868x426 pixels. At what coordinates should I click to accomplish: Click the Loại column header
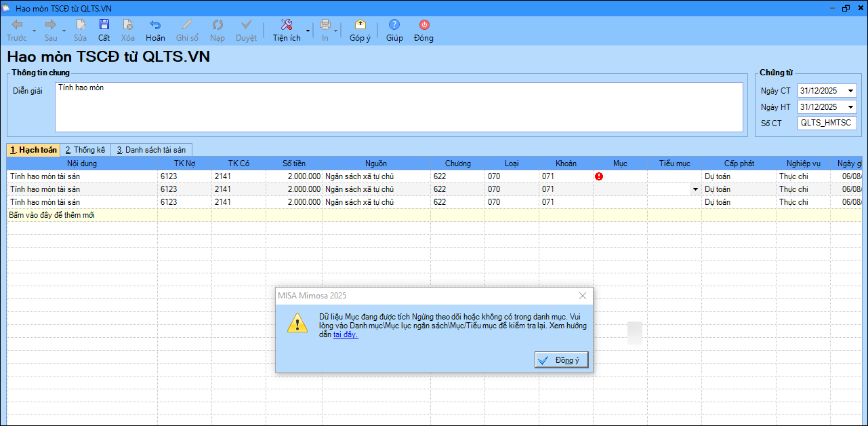point(512,163)
